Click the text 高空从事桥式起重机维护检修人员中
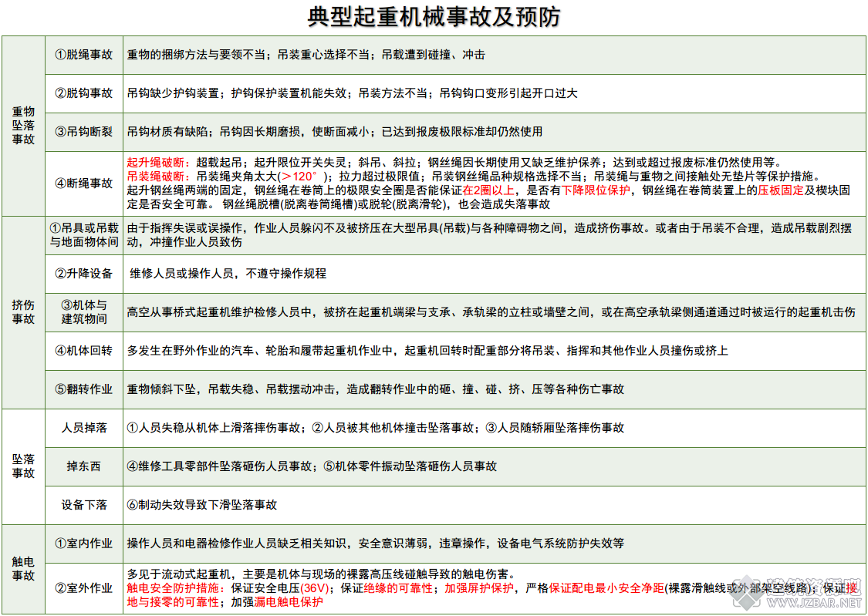868x616 pixels. click(219, 312)
